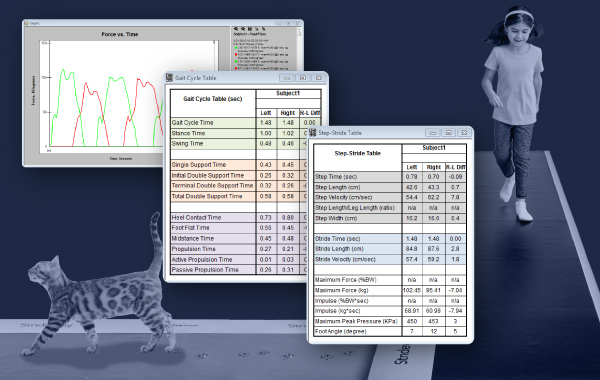This screenshot has height=380, width=600.
Task: Minimize the Gait Cycle Table window
Action: pos(287,78)
